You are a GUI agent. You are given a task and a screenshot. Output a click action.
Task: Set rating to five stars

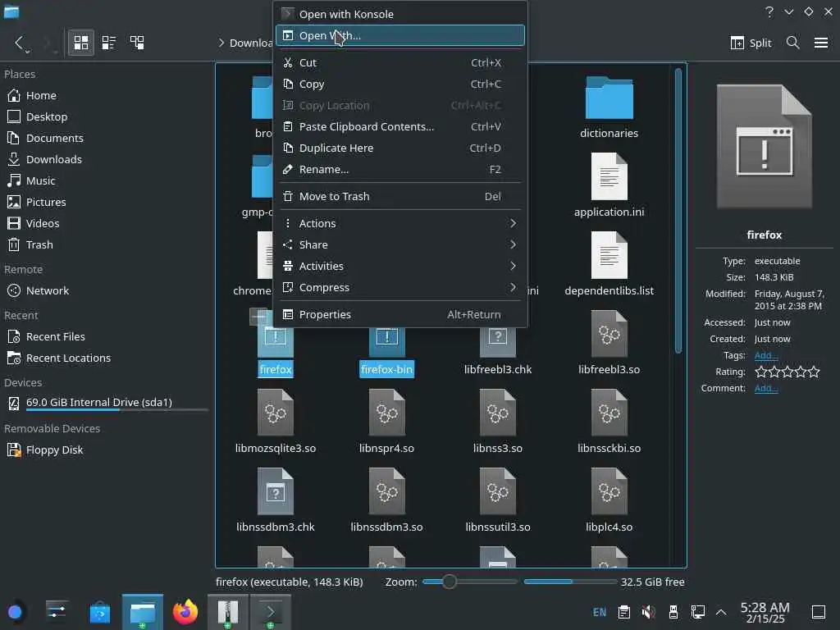[x=814, y=372]
